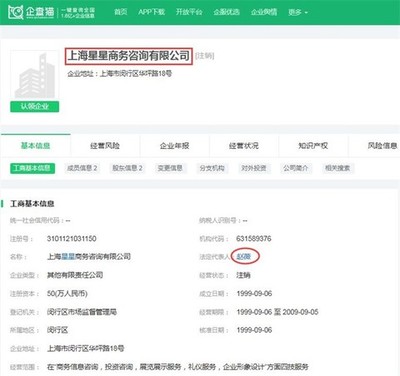Click the highlighted 星星 in company name row

point(68,256)
